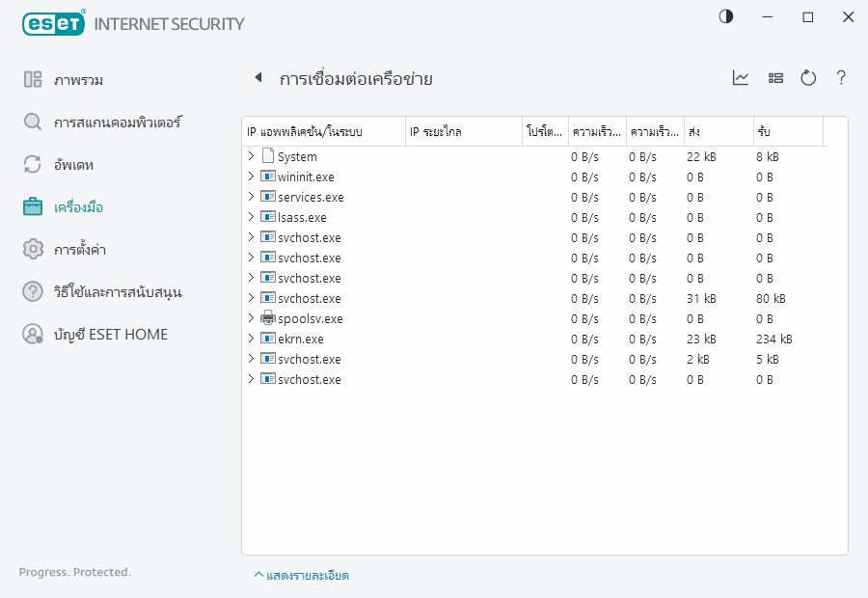The height and width of the screenshot is (598, 868).
Task: Open บัญชี ESET HOME account page
Action: tap(110, 335)
